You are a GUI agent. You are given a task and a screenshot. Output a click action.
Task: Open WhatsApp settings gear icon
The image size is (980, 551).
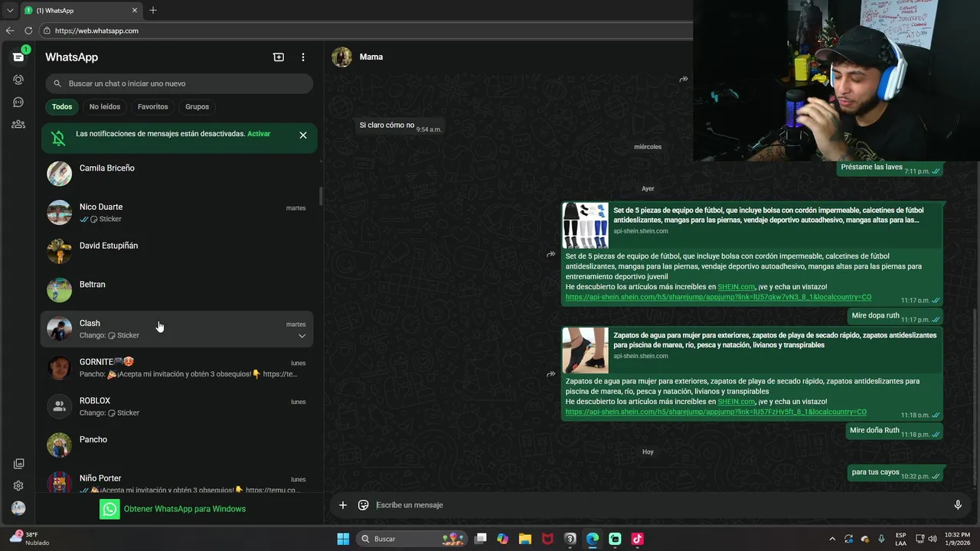18,486
